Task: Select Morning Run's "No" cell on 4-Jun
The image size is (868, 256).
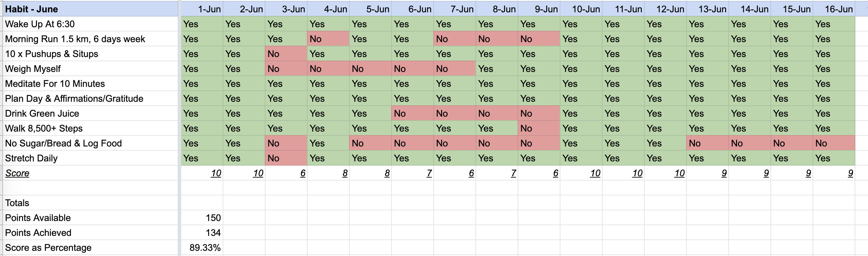Action: pos(328,39)
